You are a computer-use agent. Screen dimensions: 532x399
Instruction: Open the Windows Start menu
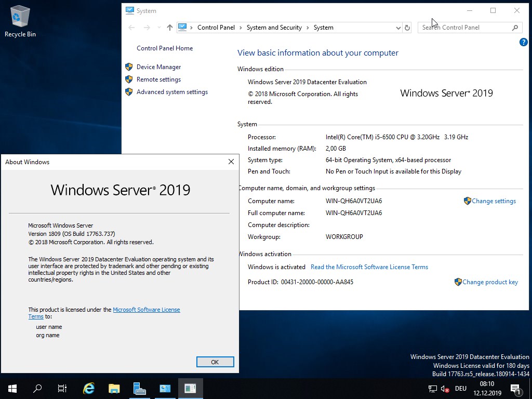point(12,389)
